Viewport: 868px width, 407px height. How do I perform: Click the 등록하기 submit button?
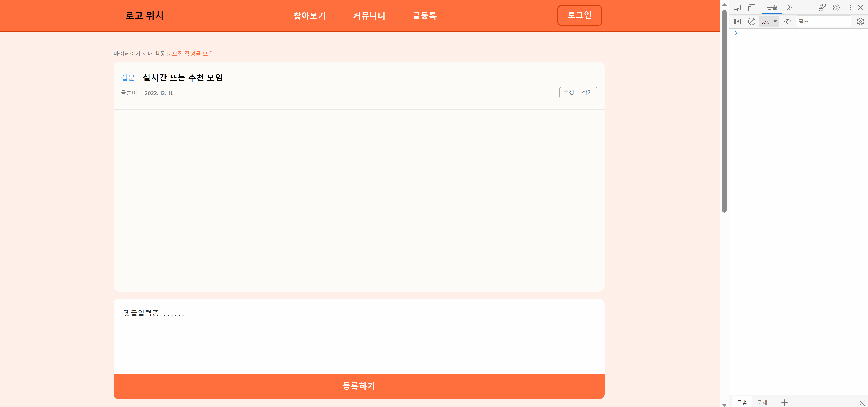tap(359, 386)
